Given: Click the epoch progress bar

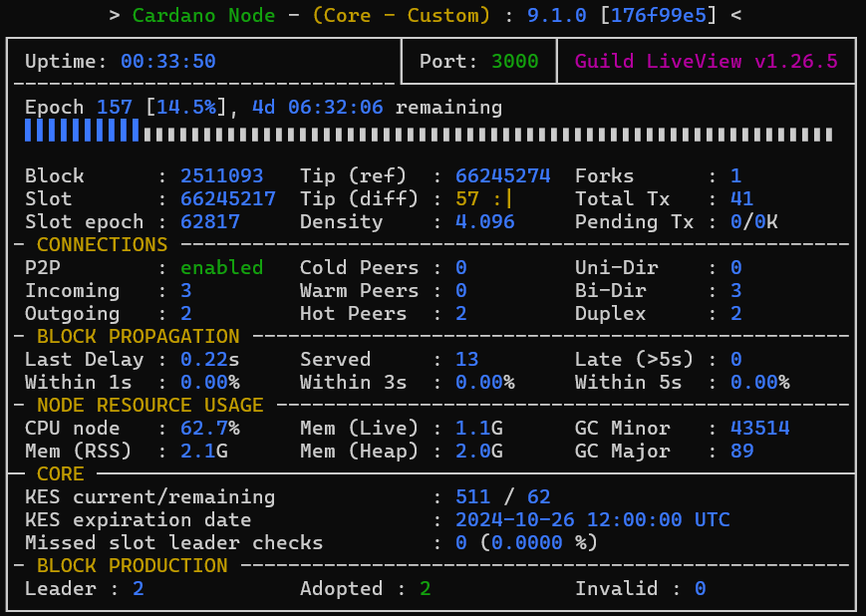Looking at the screenshot, I should pos(429,131).
